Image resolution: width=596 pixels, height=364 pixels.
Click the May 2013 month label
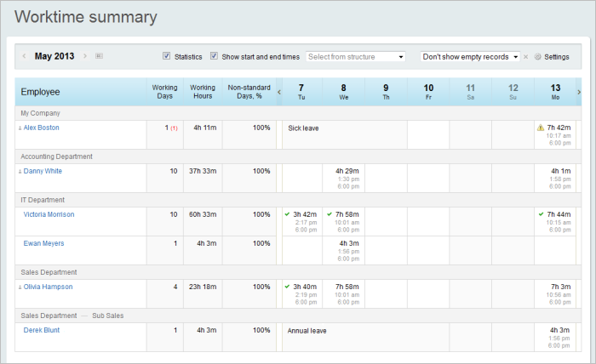click(54, 56)
